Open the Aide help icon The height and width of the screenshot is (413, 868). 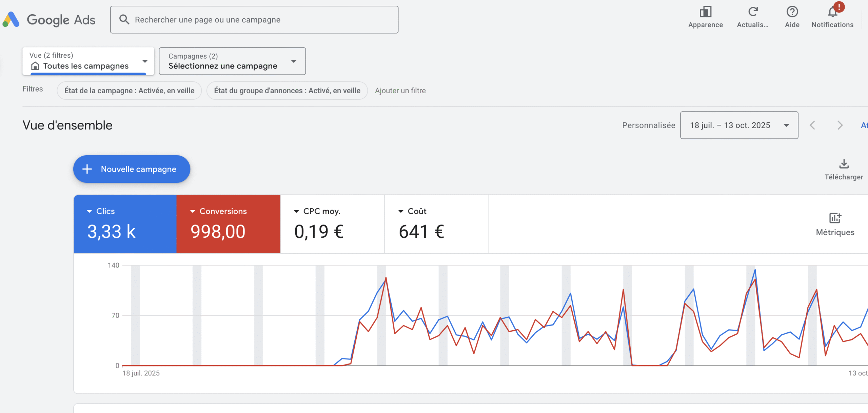(792, 12)
